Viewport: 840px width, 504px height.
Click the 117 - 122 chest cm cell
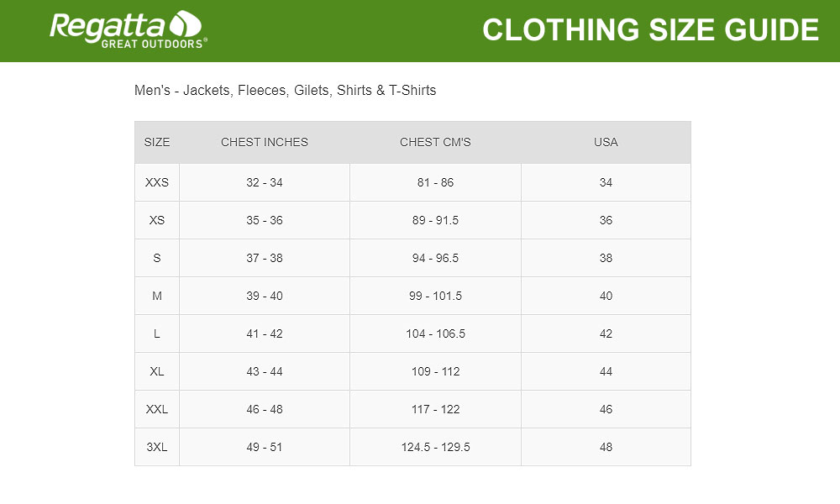pyautogui.click(x=435, y=409)
